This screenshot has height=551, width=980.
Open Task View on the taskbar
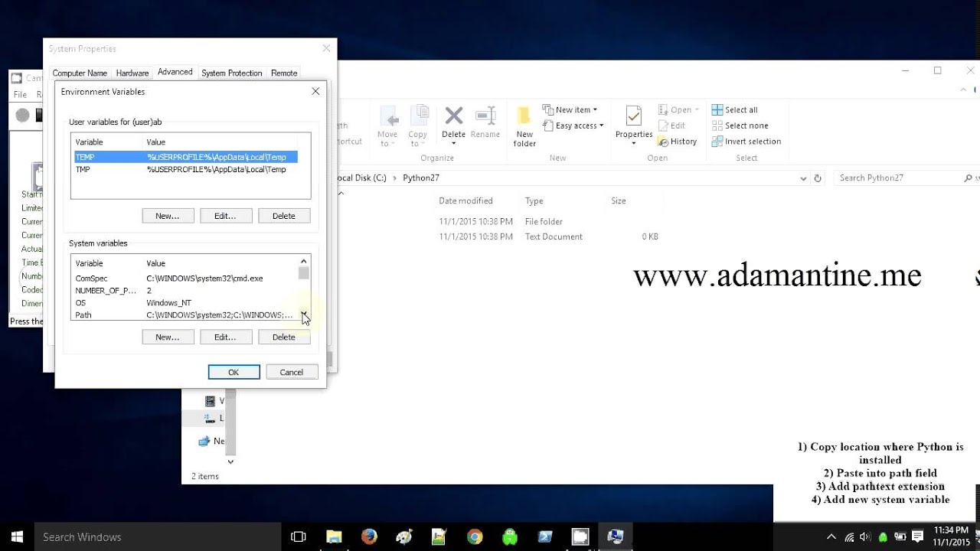coord(299,536)
